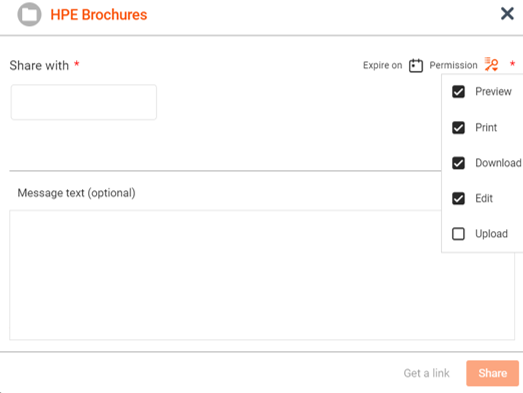
Task: Uncheck the Download permission checkbox
Action: pyautogui.click(x=458, y=163)
